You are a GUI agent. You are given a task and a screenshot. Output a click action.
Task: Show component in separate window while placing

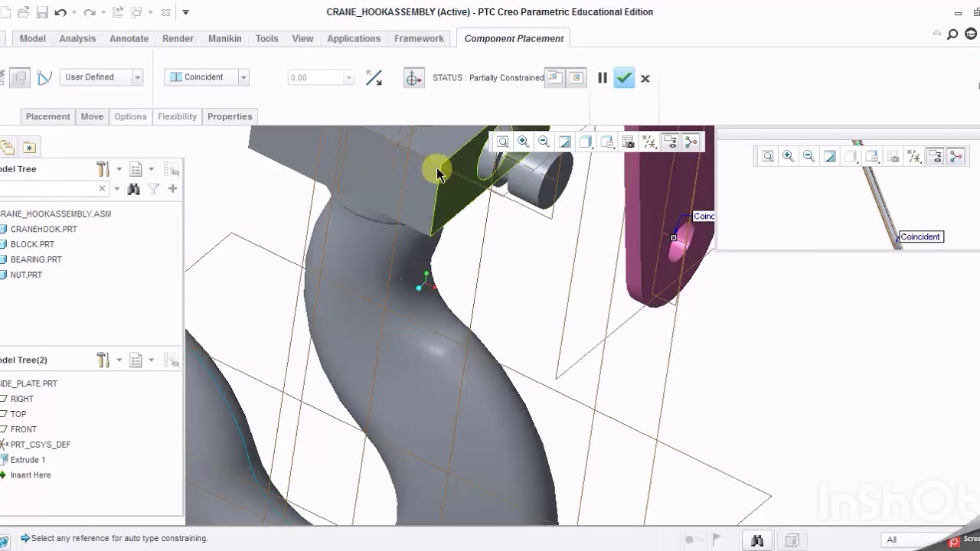[555, 77]
